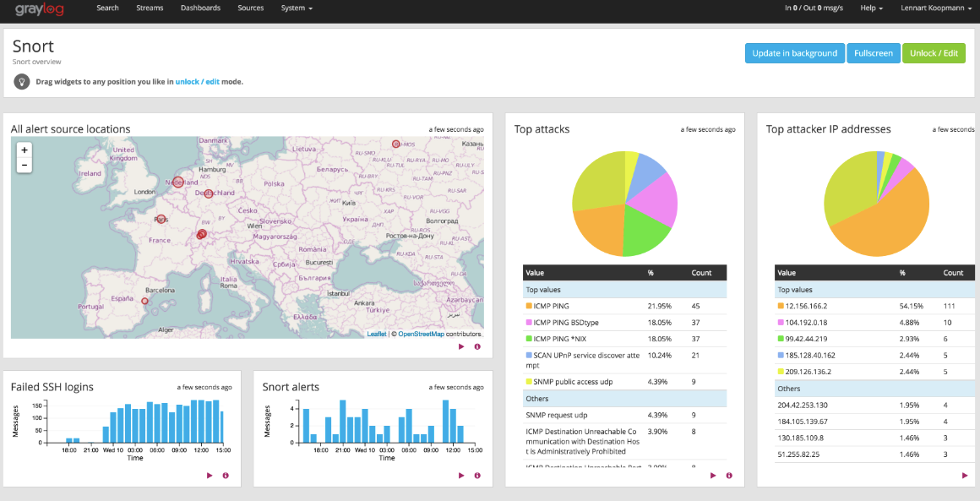Click the Update in background button

[794, 53]
